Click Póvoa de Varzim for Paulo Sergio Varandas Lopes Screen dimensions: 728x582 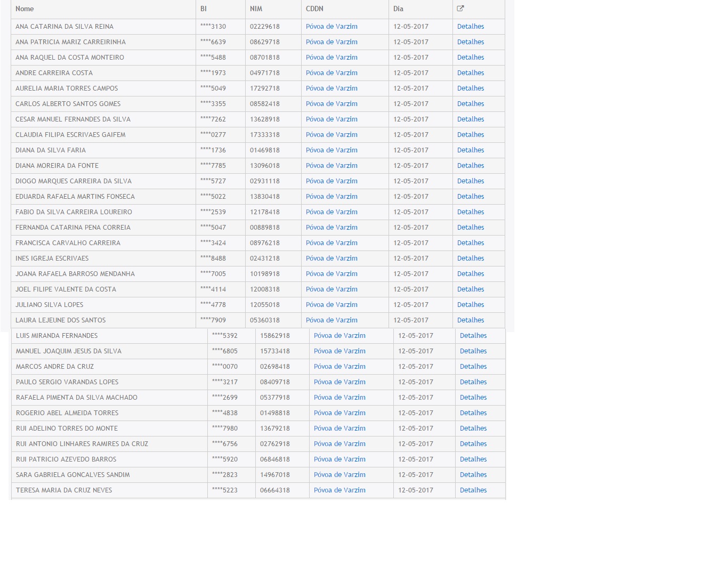coord(339,382)
